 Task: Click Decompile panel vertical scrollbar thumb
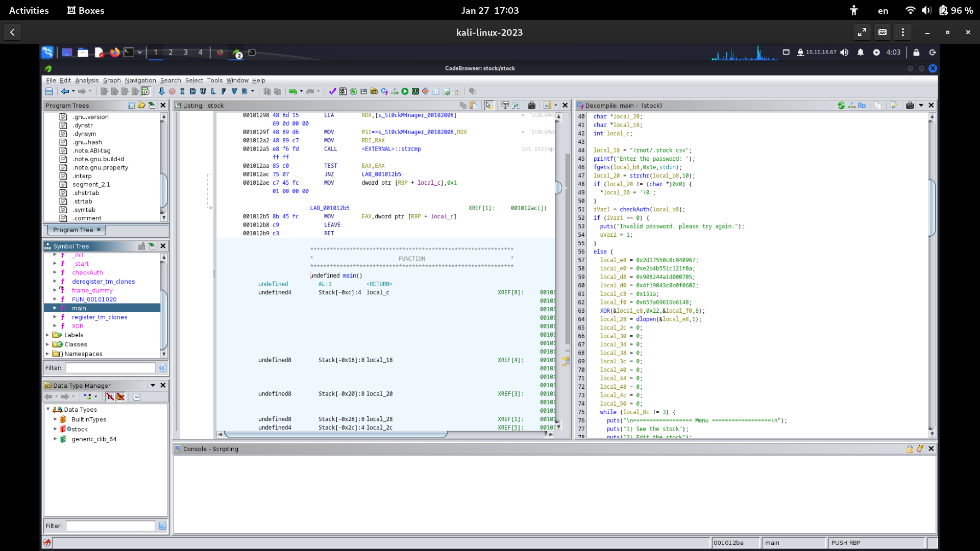(x=932, y=208)
